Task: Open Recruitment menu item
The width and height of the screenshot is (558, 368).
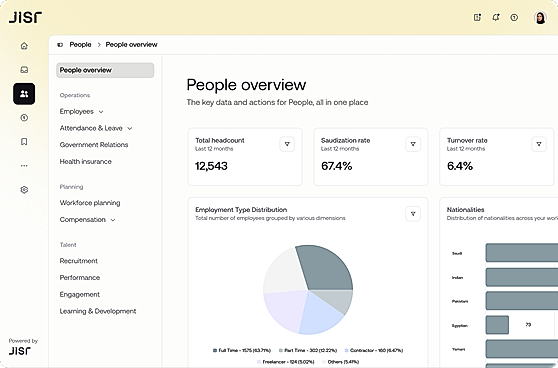Action: click(79, 261)
